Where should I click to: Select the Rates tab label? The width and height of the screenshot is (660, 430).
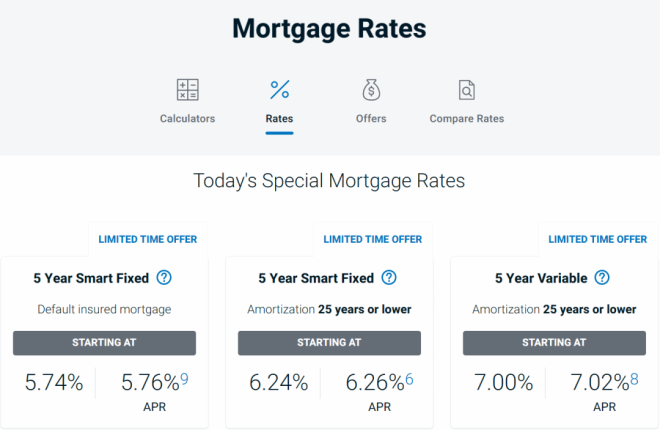coord(279,119)
